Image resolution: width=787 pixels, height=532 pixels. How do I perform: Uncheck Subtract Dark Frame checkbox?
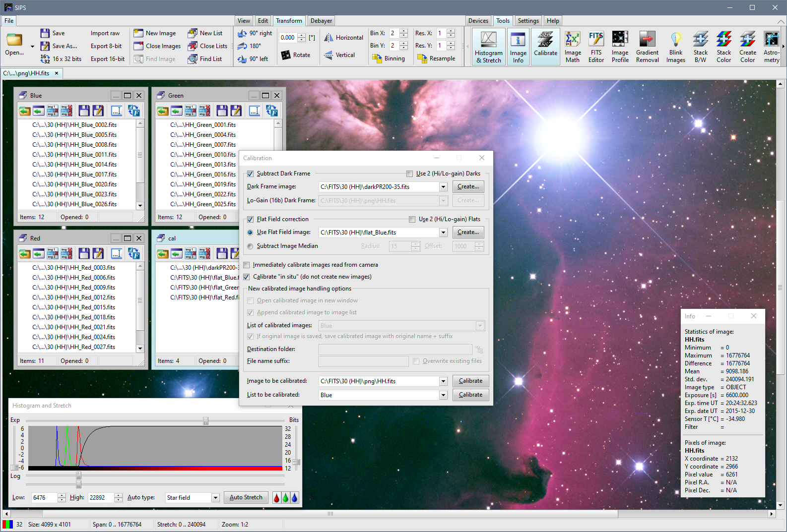[250, 174]
